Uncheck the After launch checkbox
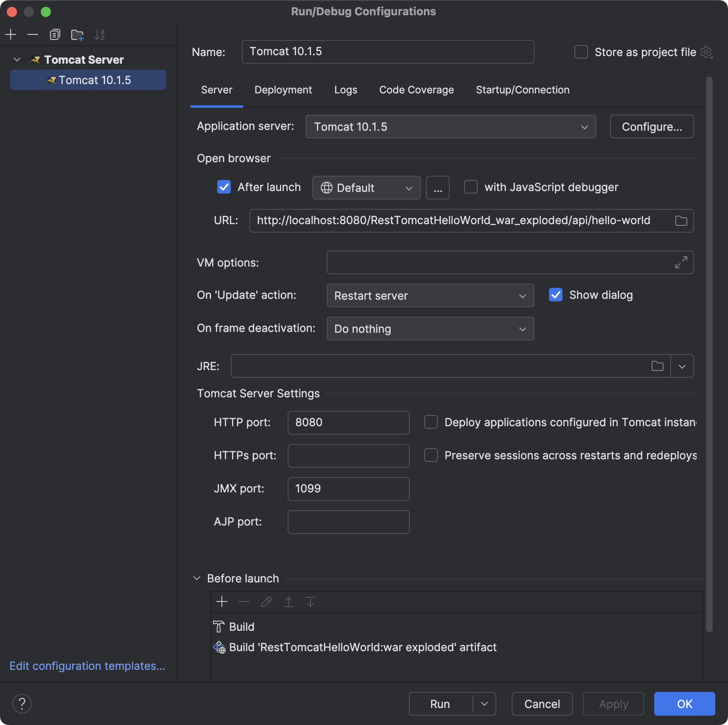Screen dimensions: 728x725 224,187
